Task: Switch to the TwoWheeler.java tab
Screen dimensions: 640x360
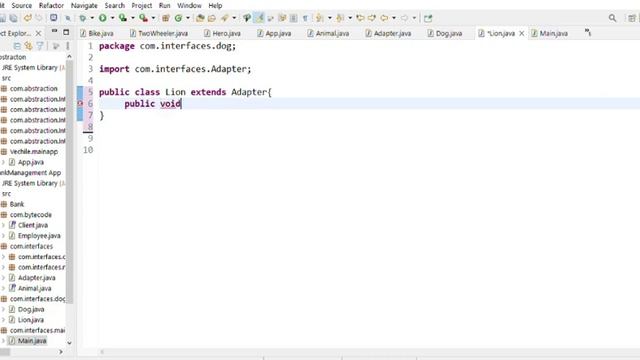Action: coord(159,33)
